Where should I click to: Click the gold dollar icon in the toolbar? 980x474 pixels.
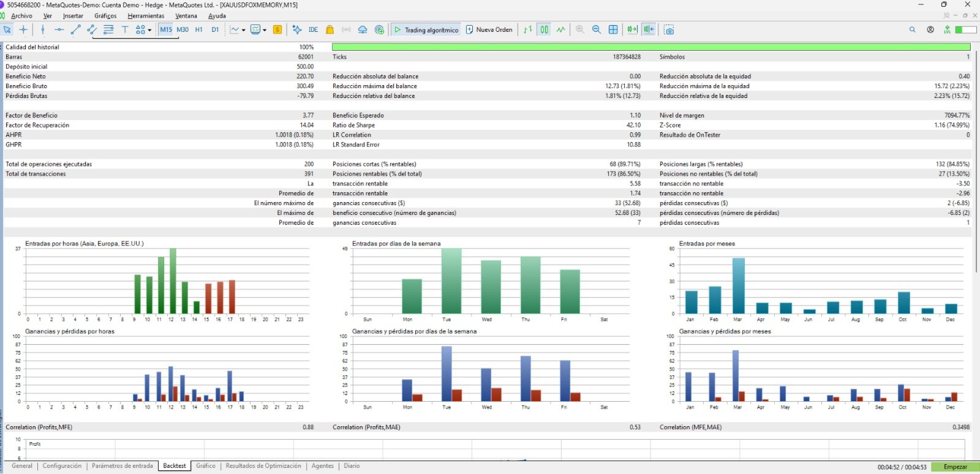(277, 29)
